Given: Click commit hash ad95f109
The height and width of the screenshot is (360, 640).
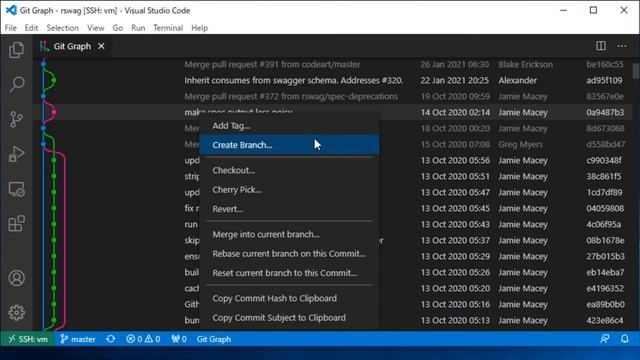Looking at the screenshot, I should pos(604,80).
